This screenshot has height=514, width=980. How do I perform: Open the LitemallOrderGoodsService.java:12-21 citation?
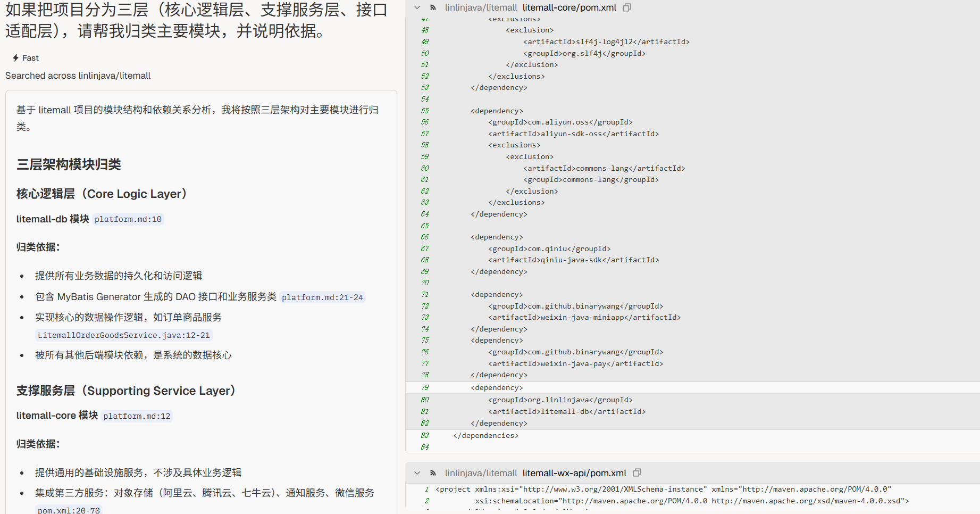click(123, 335)
